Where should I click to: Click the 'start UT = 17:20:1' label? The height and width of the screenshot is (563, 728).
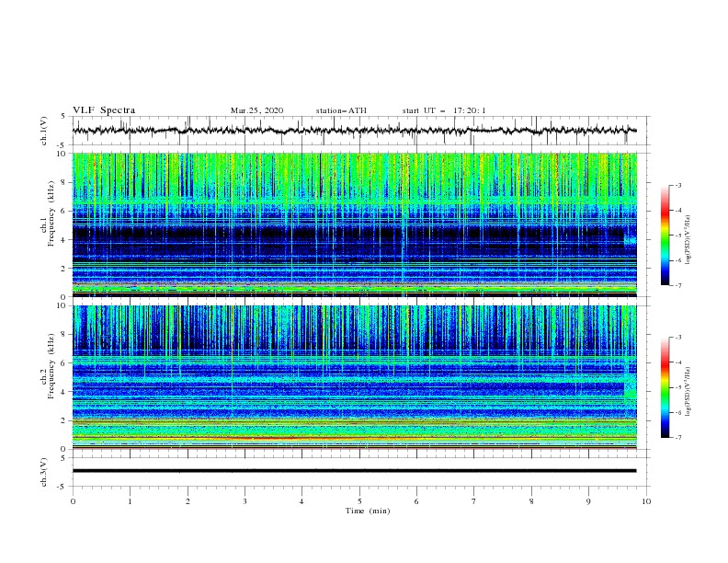point(444,110)
